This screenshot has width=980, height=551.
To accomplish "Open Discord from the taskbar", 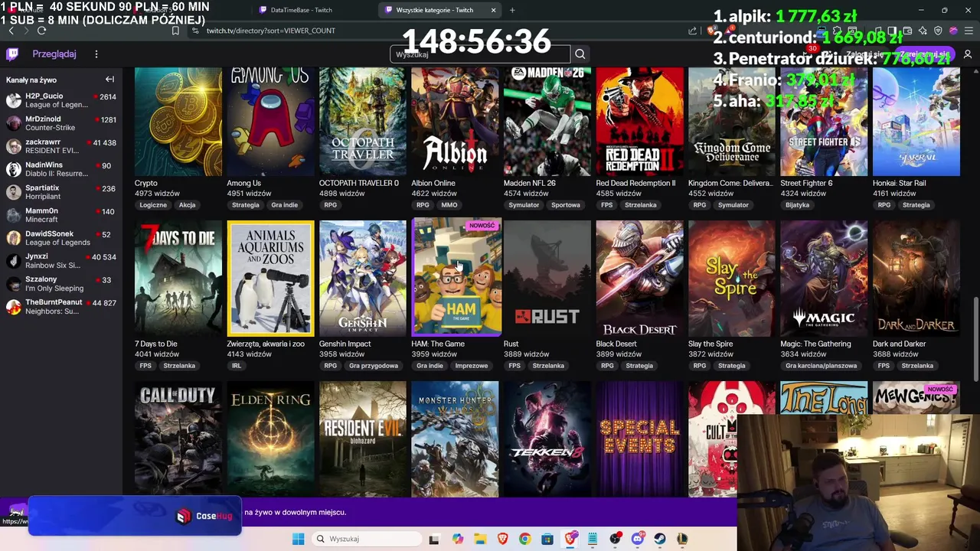I will (x=637, y=539).
